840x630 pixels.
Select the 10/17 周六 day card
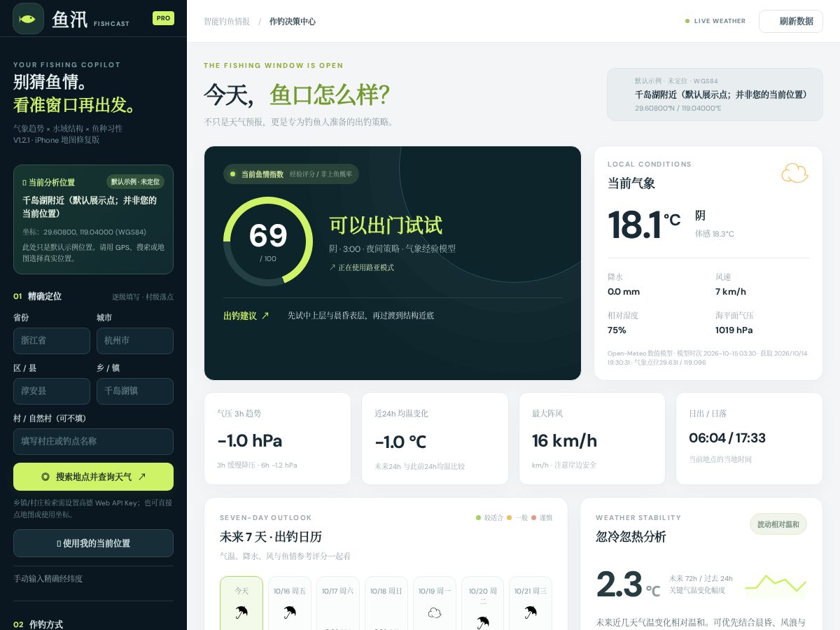[x=338, y=603]
